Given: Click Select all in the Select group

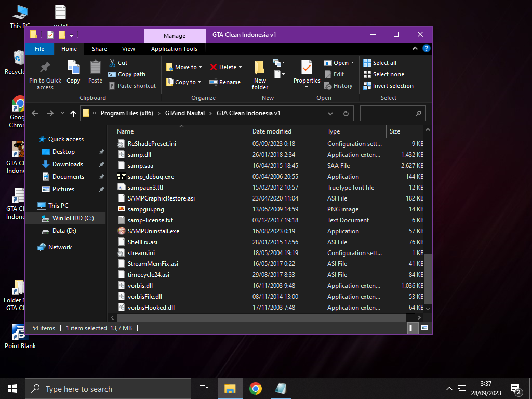Looking at the screenshot, I should pos(380,63).
